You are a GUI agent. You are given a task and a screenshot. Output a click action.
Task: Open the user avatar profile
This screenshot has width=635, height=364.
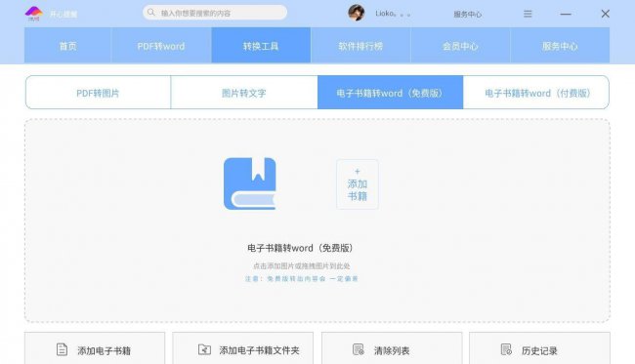[x=357, y=13]
